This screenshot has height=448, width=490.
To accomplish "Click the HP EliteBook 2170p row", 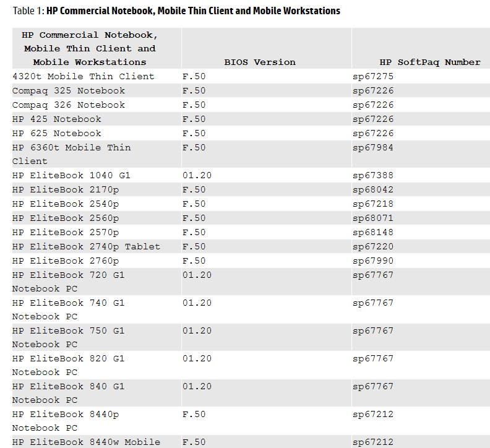I will (x=66, y=189).
